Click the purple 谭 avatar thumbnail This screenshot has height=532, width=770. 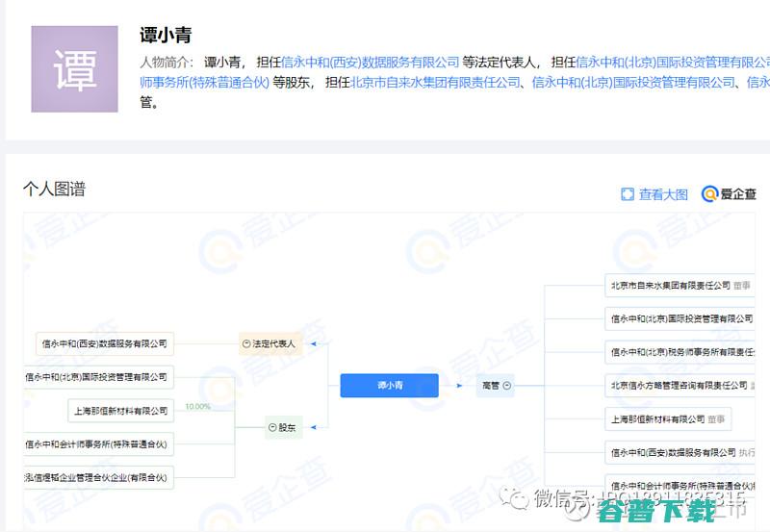click(75, 69)
